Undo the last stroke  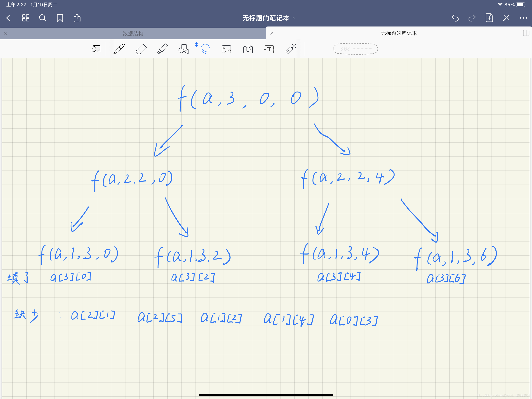(x=455, y=18)
